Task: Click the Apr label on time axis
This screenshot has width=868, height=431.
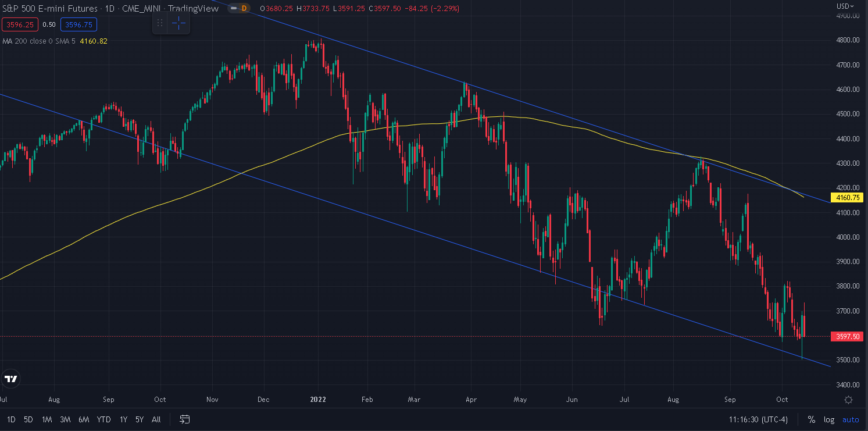Action: tap(470, 400)
